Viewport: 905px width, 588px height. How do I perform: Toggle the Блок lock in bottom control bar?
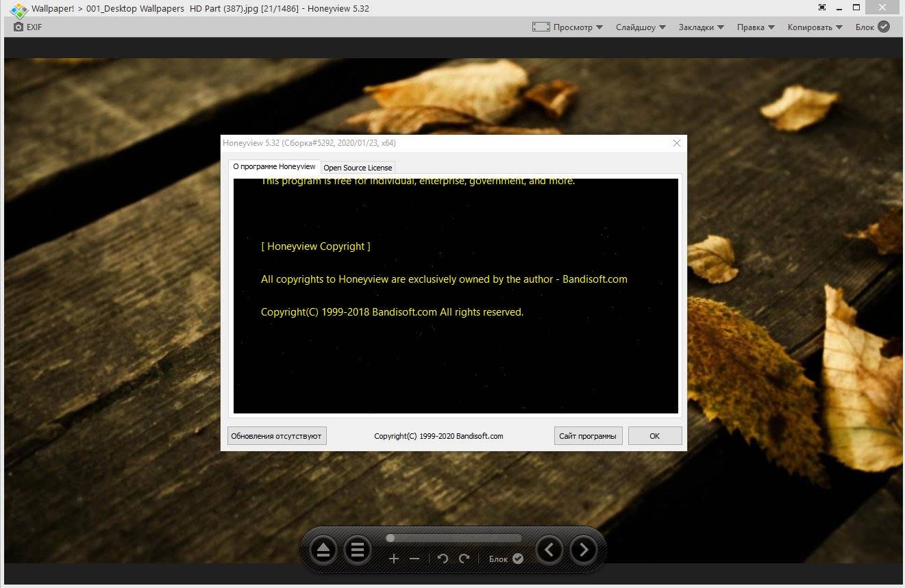(506, 559)
